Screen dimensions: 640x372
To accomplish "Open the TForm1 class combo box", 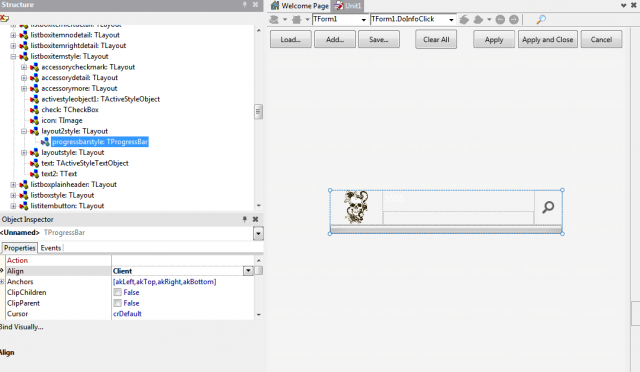I will click(363, 20).
